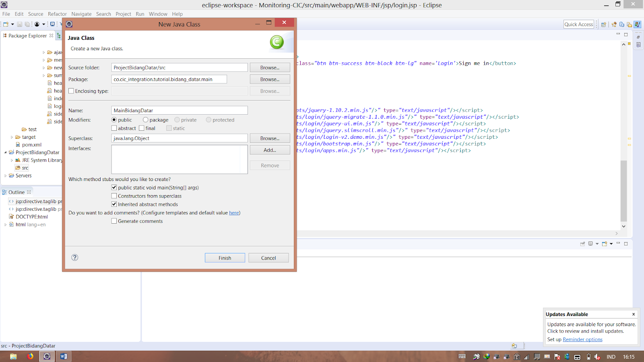Click the Finish button
Screen dimensions: 644x362
click(225, 257)
